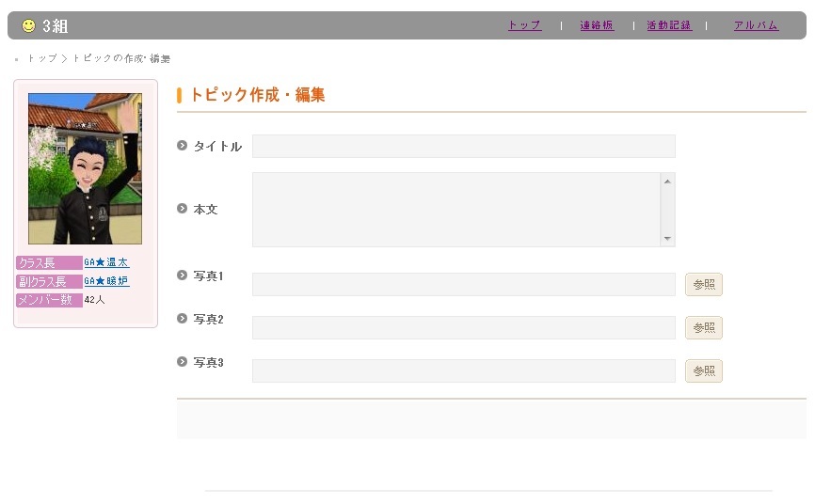Click the arrow bullet next to 本文
The image size is (831, 504).
pyautogui.click(x=183, y=208)
